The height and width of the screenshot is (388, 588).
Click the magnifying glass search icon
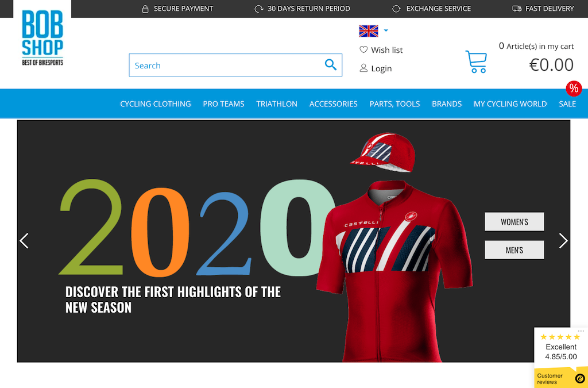pos(330,64)
